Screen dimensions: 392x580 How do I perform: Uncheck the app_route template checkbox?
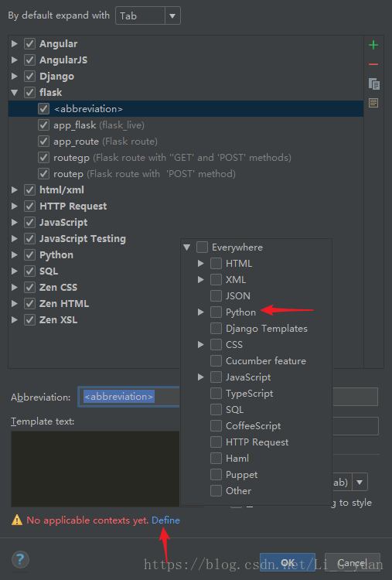click(x=43, y=142)
